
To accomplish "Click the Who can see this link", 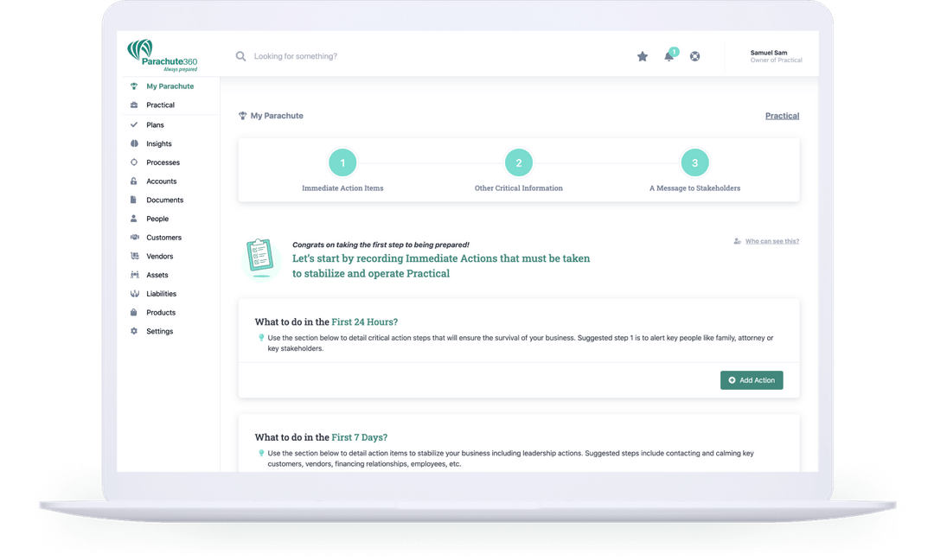I will coord(772,241).
